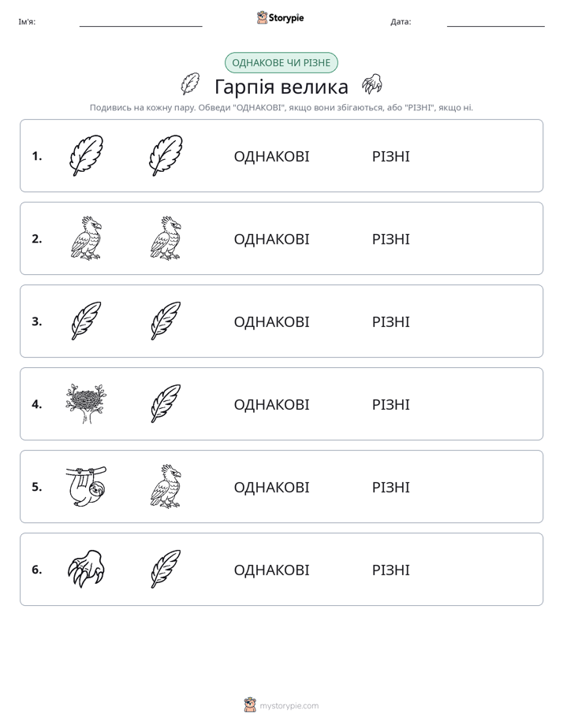Choose ОДНАКОВІ in row 3
Image resolution: width=563 pixels, height=728 pixels.
(x=272, y=321)
